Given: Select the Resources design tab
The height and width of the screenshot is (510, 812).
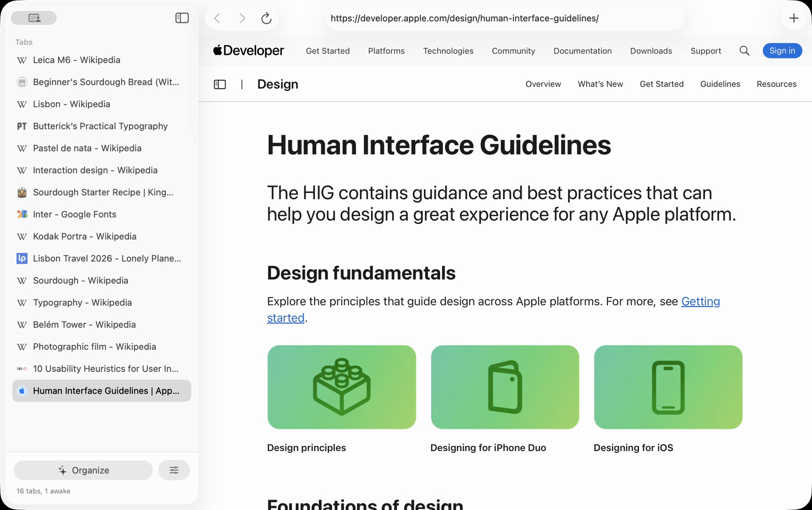Looking at the screenshot, I should point(776,84).
